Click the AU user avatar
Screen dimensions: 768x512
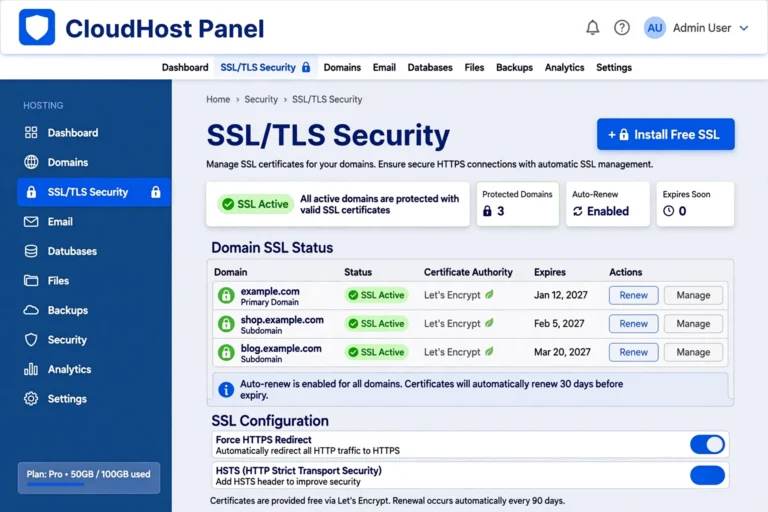654,28
